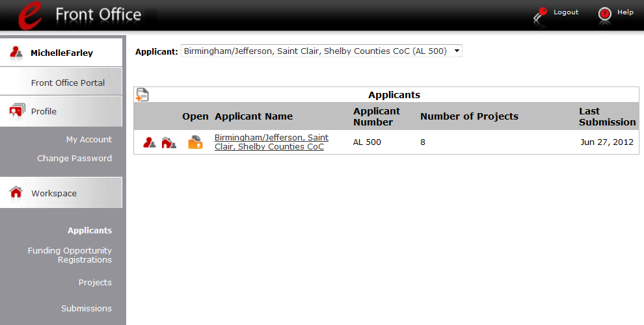Click the add applicant icon above table
The width and height of the screenshot is (644, 325).
142,95
